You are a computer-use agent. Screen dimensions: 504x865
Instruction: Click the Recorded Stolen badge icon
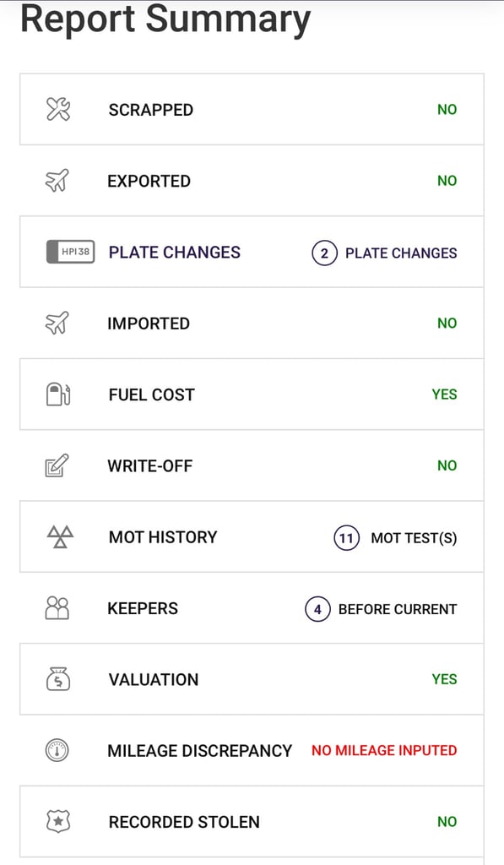tap(58, 821)
